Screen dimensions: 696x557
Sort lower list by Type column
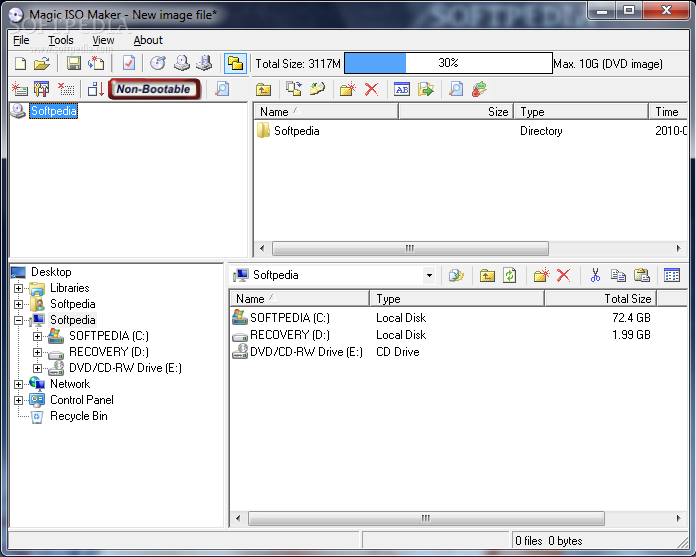pos(457,299)
